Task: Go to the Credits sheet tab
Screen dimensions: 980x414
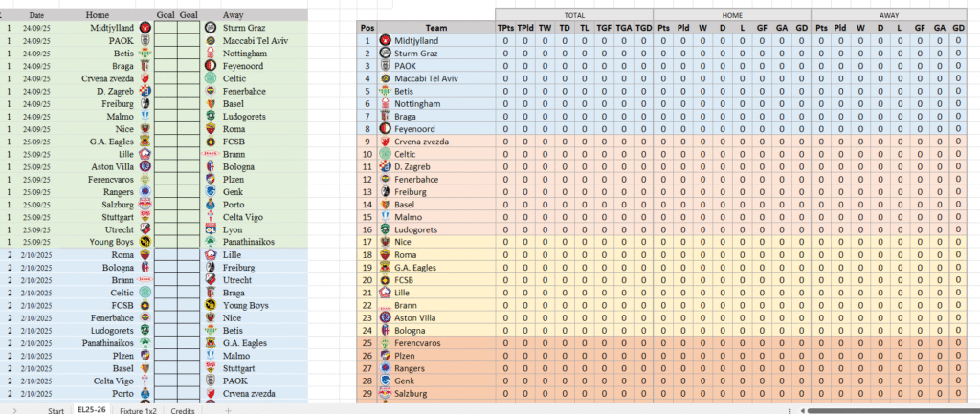Action: point(183,409)
